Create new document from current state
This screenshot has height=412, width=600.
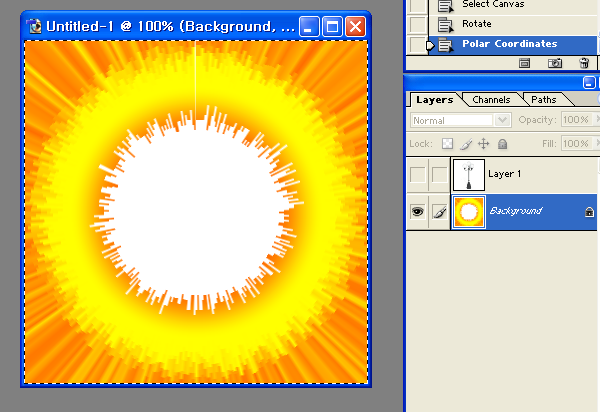point(524,63)
